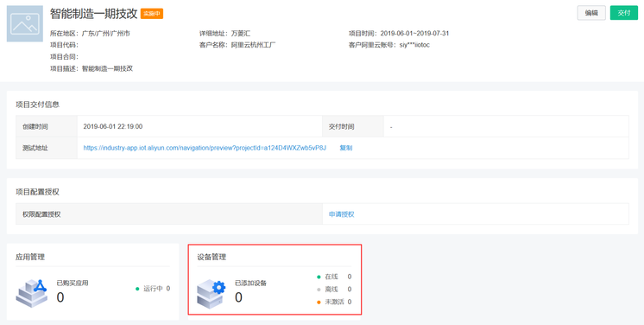
Task: Click 复制 to copy the test address
Action: coord(346,148)
